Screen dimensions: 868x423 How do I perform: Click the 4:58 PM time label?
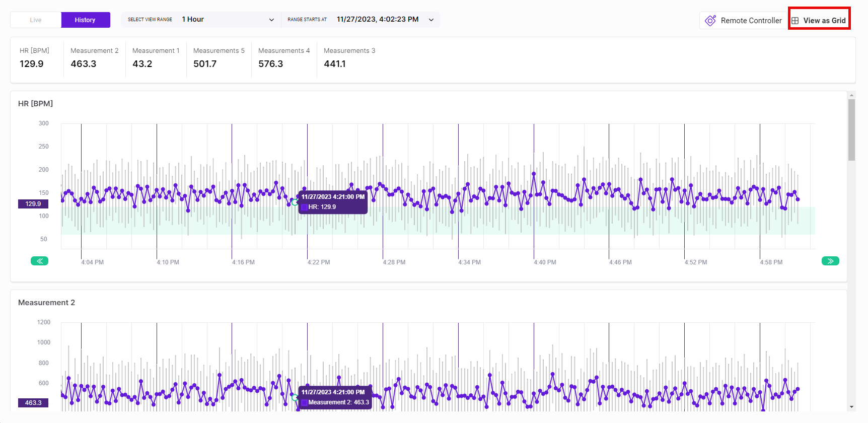(771, 262)
